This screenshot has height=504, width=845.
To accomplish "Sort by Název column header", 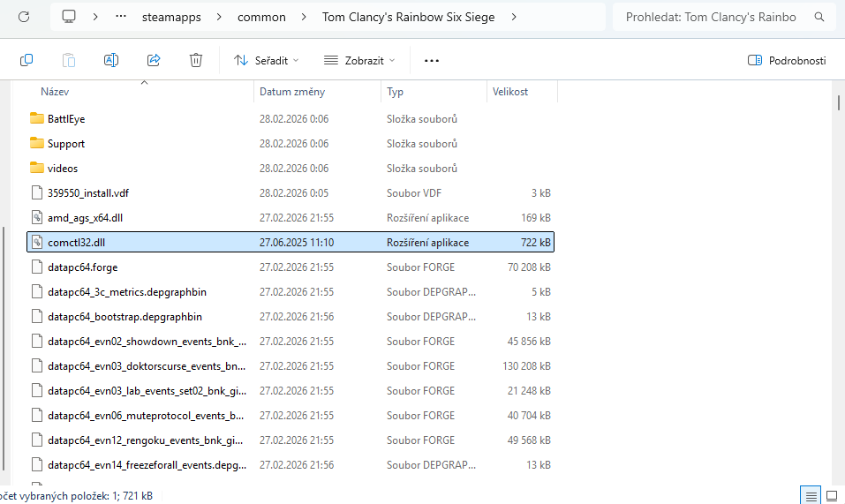I will tap(55, 92).
